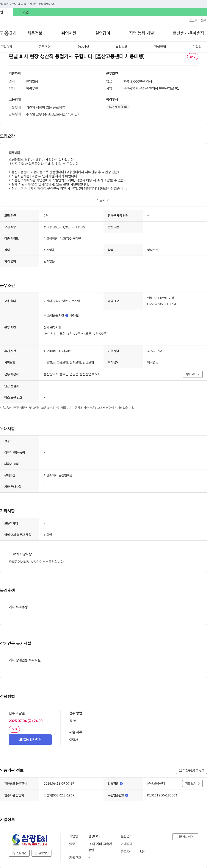Click 이력서 required document text
Screen dimensions: 207x868
point(74,740)
